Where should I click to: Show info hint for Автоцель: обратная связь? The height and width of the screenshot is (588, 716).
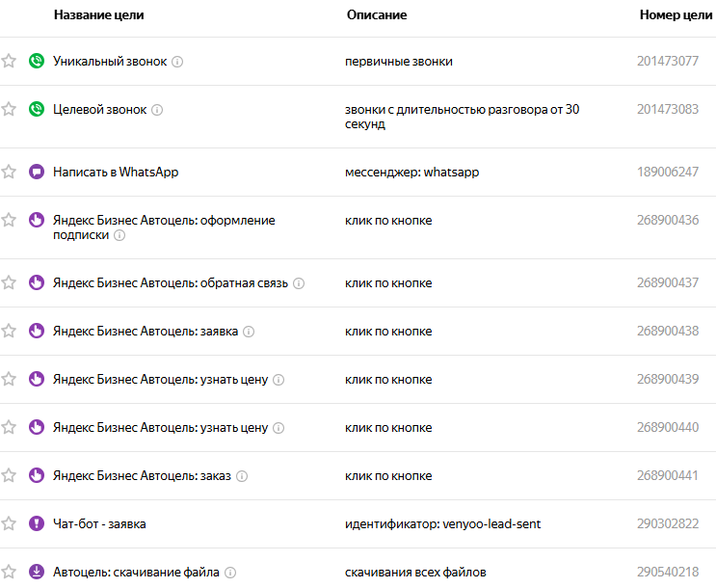pyautogui.click(x=299, y=283)
